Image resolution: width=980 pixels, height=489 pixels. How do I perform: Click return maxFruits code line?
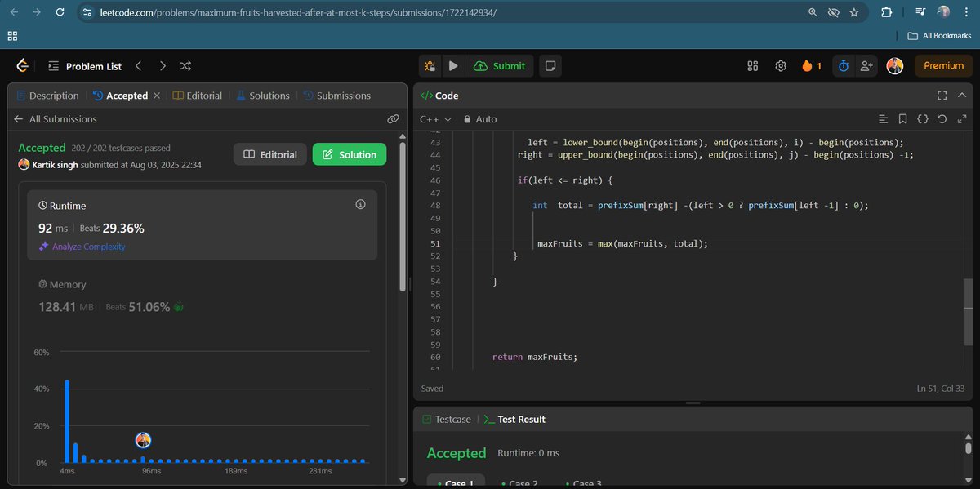535,357
